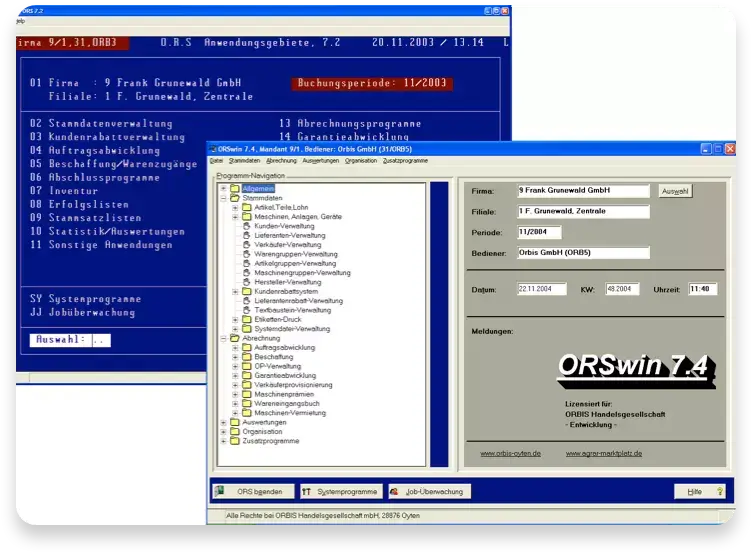Expand the Artikel,Teile,Lohn node

click(x=235, y=207)
